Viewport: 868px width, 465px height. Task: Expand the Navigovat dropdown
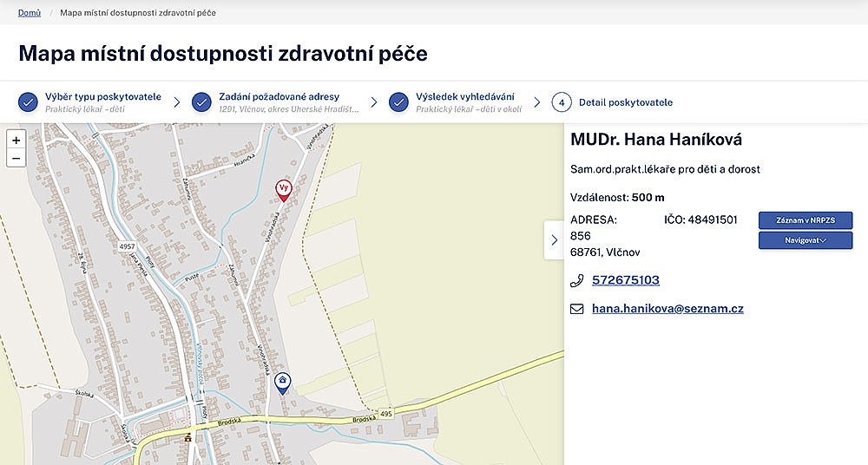click(806, 240)
